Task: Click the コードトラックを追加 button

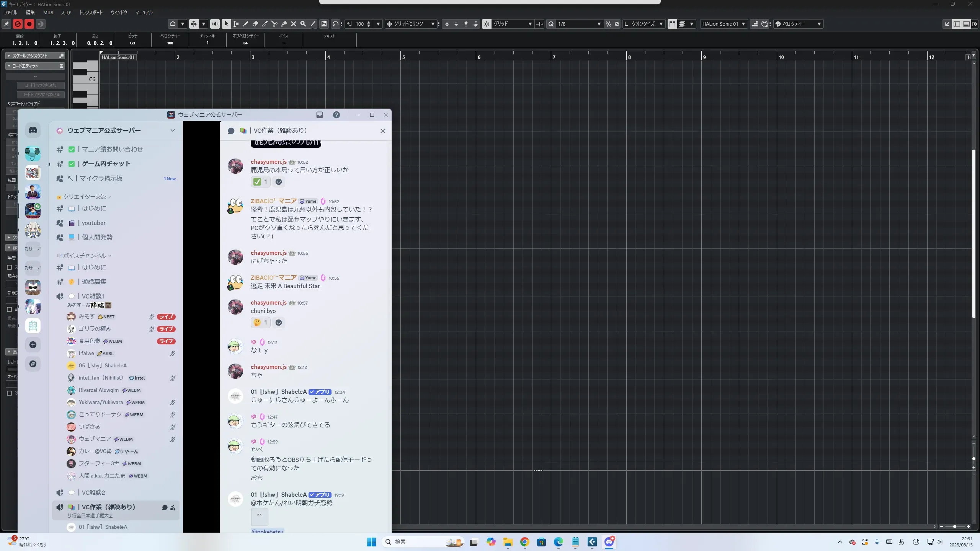Action: click(x=41, y=85)
